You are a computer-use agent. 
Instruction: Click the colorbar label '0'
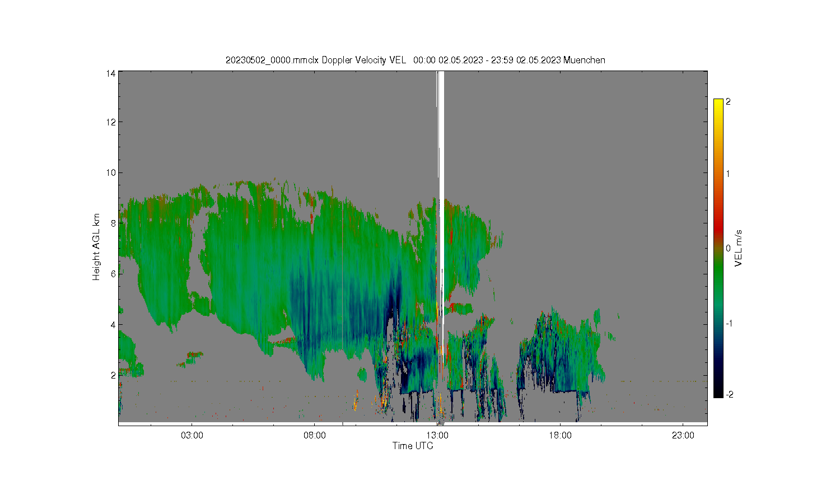click(728, 248)
